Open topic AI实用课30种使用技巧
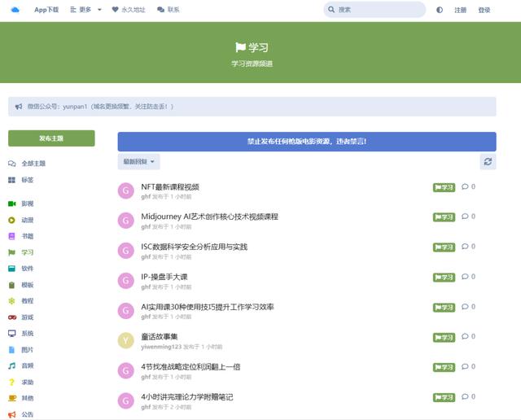 (208, 307)
